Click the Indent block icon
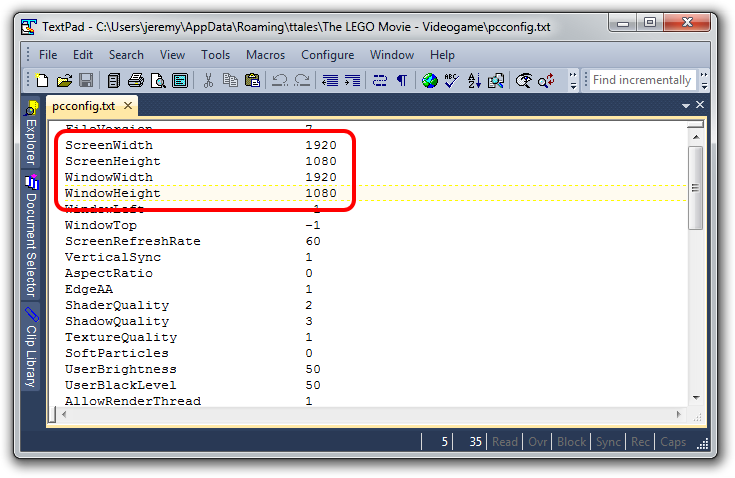 (x=352, y=81)
